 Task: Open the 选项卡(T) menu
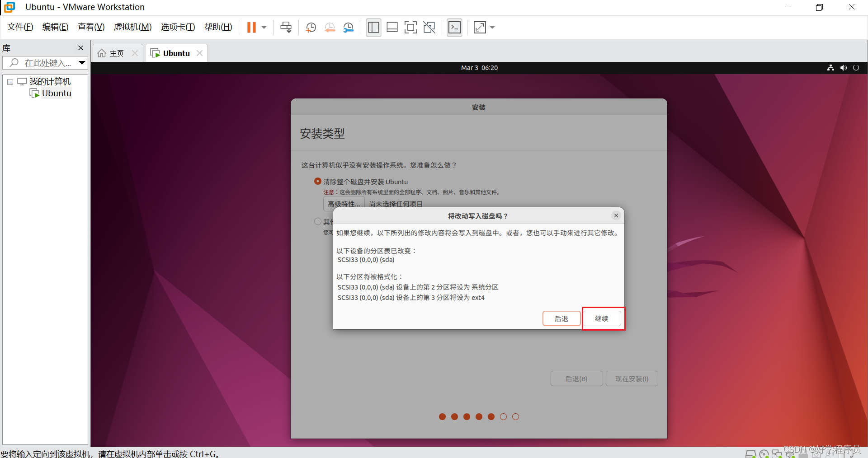(178, 27)
